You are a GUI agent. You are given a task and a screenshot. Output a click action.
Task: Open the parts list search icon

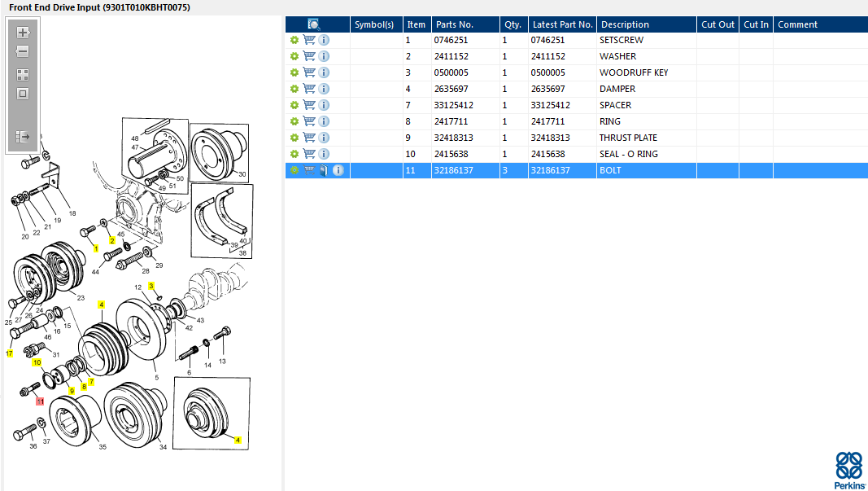point(313,24)
